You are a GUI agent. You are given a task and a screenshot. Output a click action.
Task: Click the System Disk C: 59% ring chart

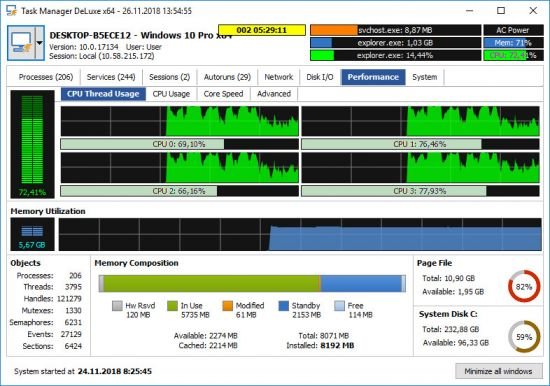524,337
